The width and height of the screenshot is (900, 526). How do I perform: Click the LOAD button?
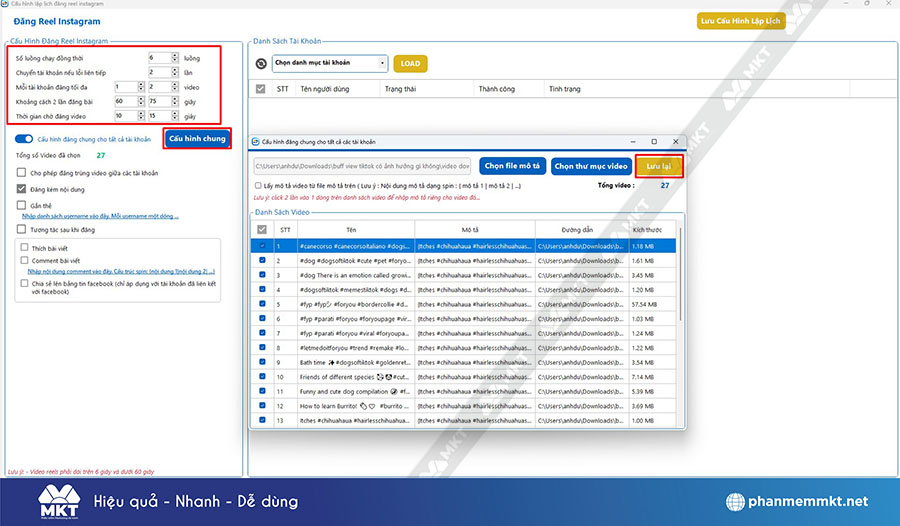click(x=410, y=63)
